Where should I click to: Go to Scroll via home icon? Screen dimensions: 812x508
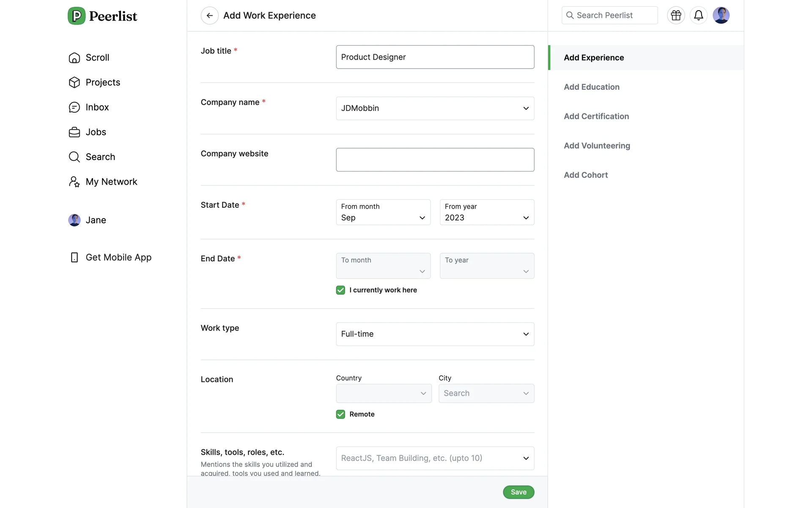tap(74, 58)
